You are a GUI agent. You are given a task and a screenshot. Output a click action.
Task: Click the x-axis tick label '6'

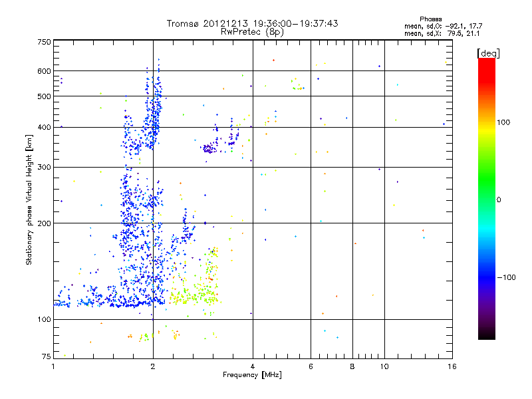pyautogui.click(x=311, y=366)
